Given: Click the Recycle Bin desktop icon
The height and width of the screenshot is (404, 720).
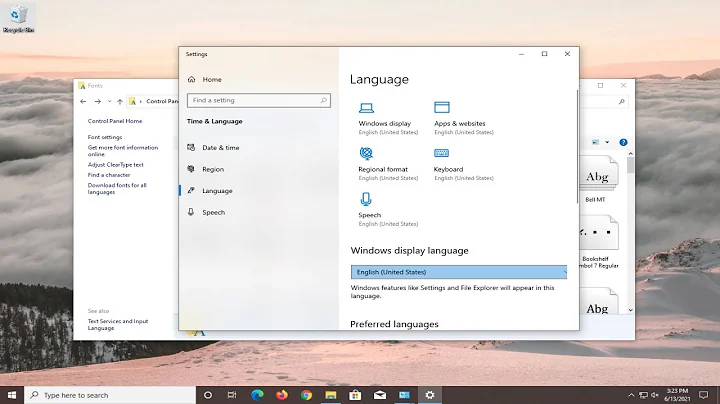Looking at the screenshot, I should pos(20,16).
